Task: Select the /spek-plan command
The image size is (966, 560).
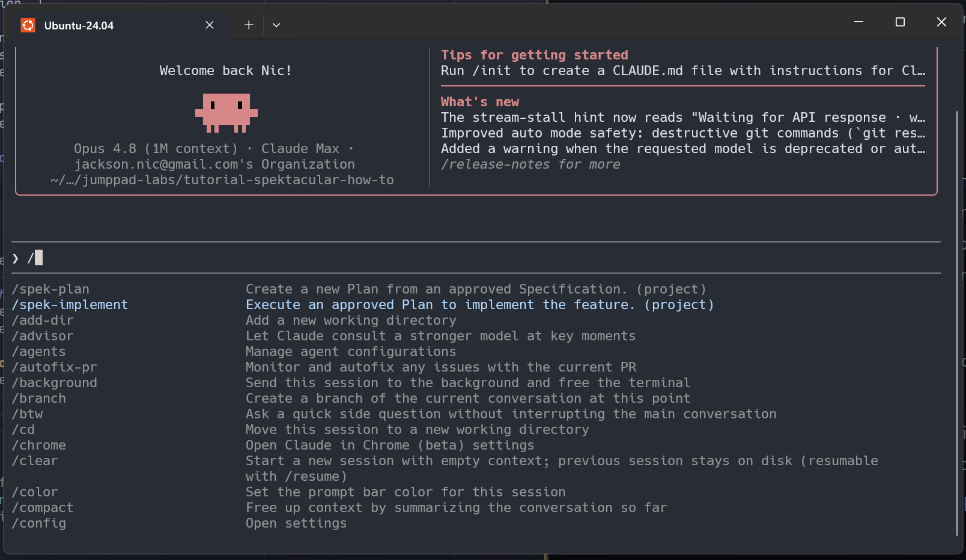Action: pyautogui.click(x=50, y=289)
